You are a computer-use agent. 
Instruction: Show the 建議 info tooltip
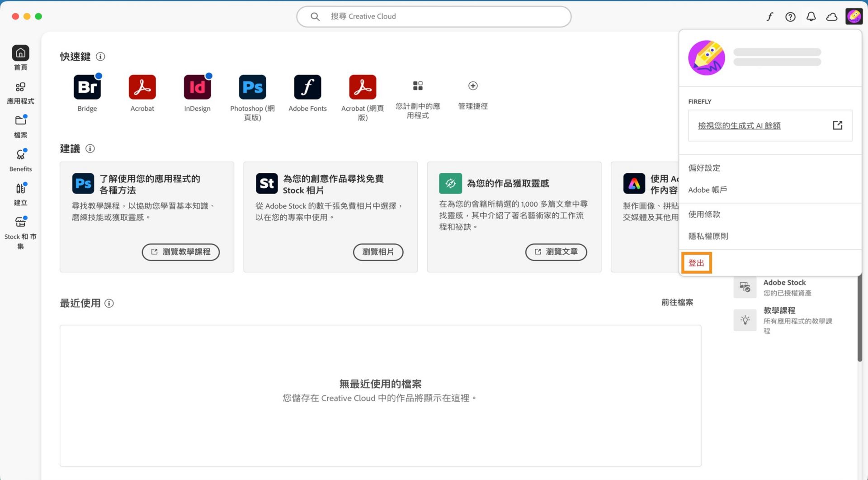click(90, 149)
